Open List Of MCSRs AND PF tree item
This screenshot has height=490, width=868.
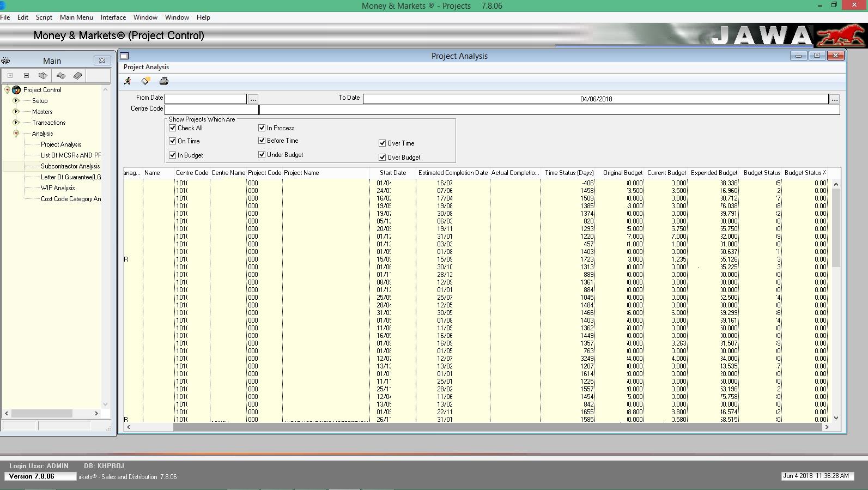pos(71,155)
